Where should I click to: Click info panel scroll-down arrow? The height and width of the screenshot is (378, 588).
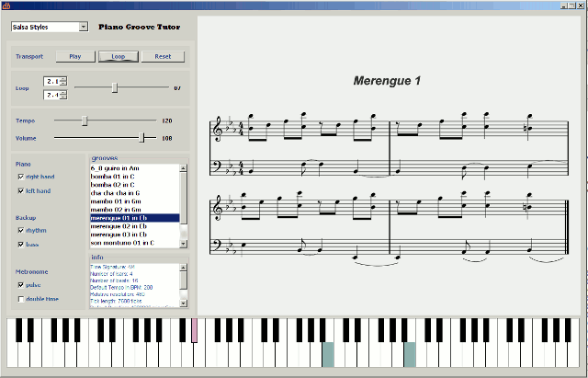click(184, 304)
